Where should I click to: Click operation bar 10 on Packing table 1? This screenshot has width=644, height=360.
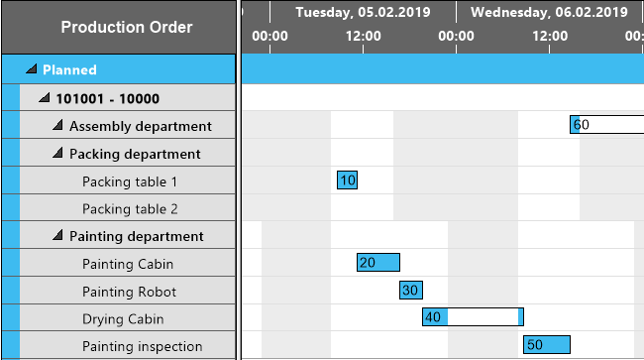coord(347,180)
